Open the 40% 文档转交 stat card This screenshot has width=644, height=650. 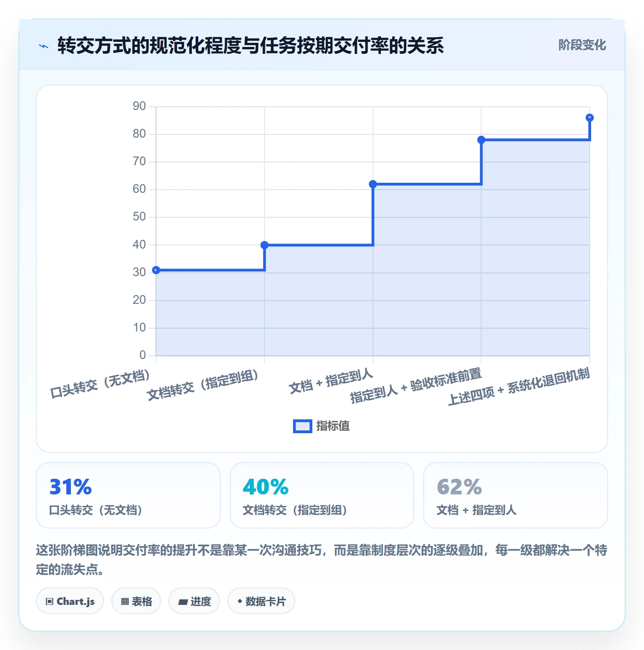[322, 495]
